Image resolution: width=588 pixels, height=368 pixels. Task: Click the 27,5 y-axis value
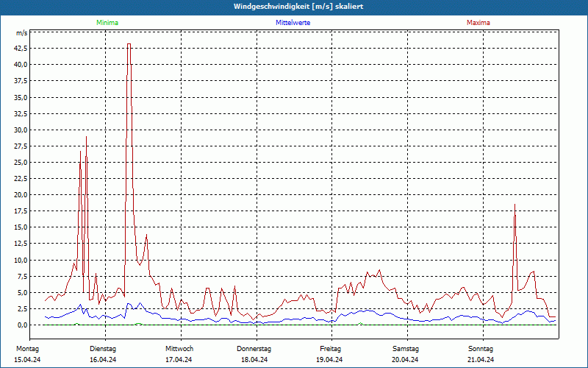21,146
